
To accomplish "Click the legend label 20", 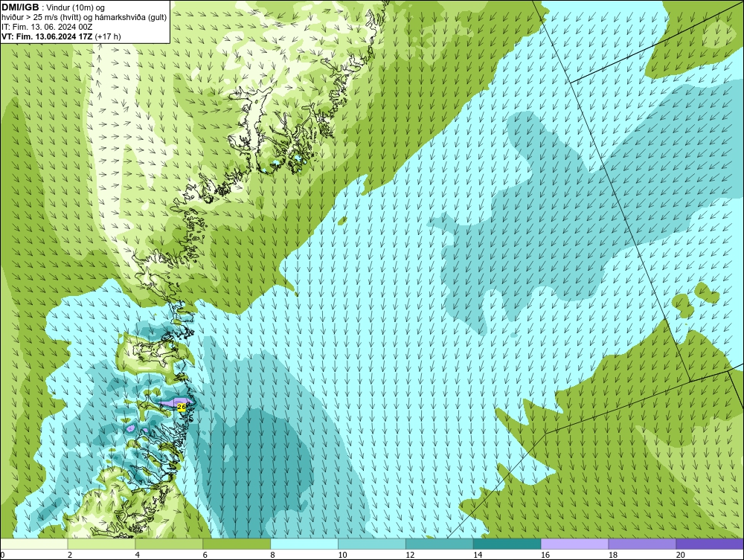I will tap(681, 555).
